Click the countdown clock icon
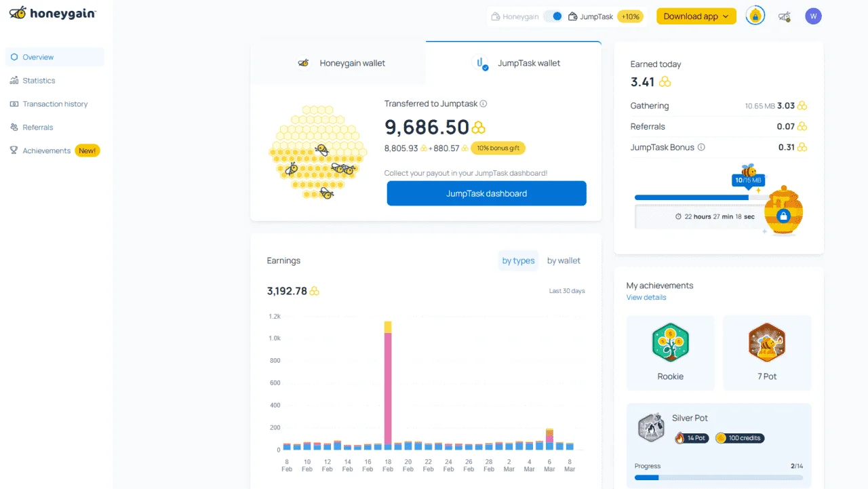868x489 pixels. (x=678, y=217)
